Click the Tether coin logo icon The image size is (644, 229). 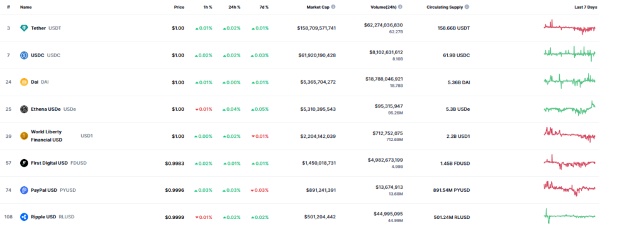(x=25, y=28)
